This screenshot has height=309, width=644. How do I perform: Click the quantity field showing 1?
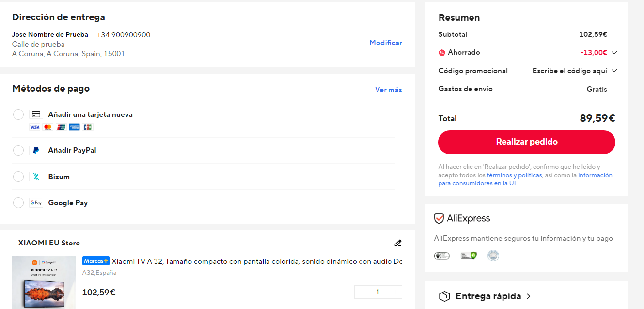tap(378, 292)
